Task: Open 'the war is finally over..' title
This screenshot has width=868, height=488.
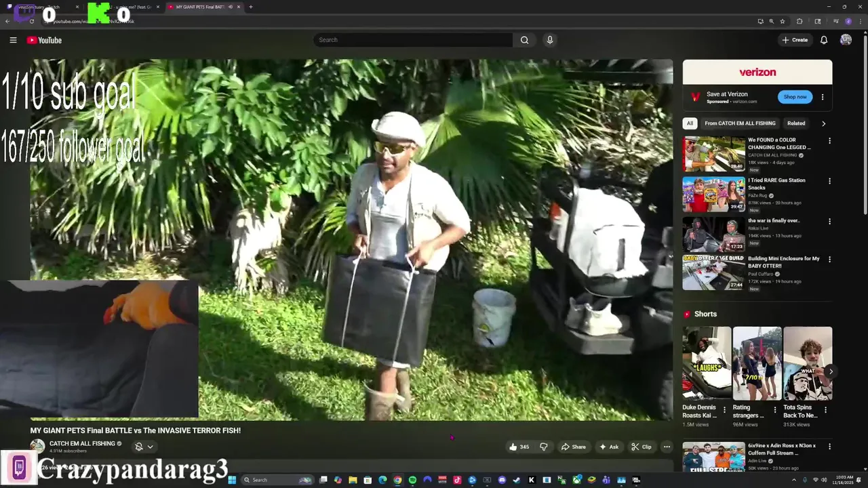Action: (x=774, y=220)
